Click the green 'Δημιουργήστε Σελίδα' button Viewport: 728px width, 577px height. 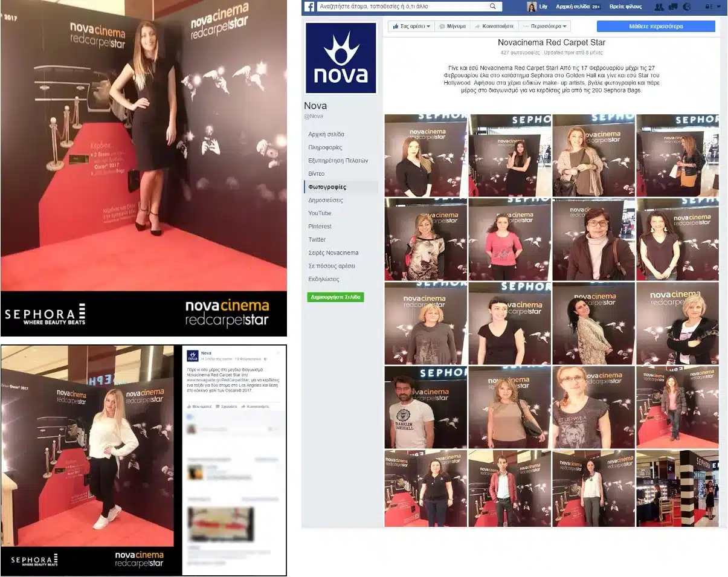pyautogui.click(x=335, y=297)
